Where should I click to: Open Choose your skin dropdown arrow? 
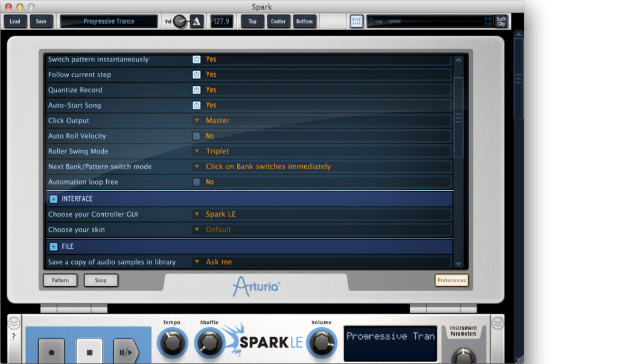tap(197, 229)
